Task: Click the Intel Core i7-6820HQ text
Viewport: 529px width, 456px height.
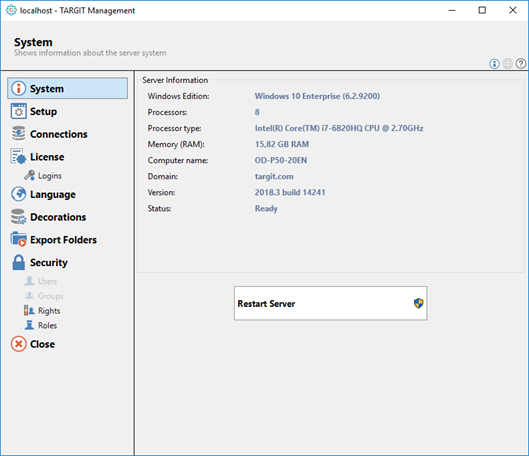Action: [339, 128]
